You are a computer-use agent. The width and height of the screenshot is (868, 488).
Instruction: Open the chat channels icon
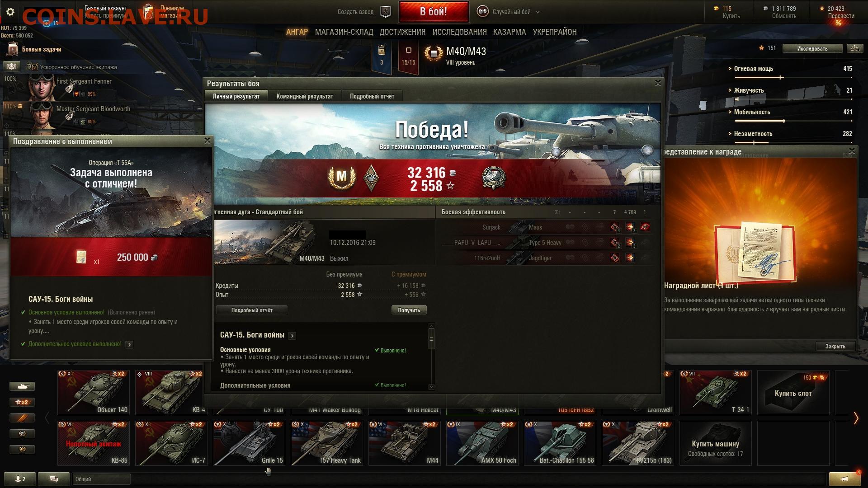tap(53, 479)
